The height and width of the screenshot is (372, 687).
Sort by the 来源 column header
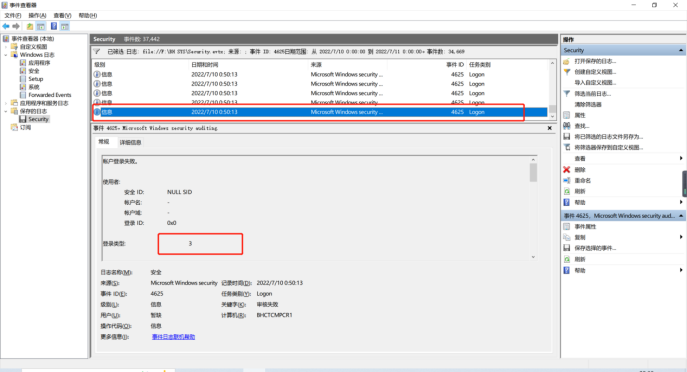(316, 64)
